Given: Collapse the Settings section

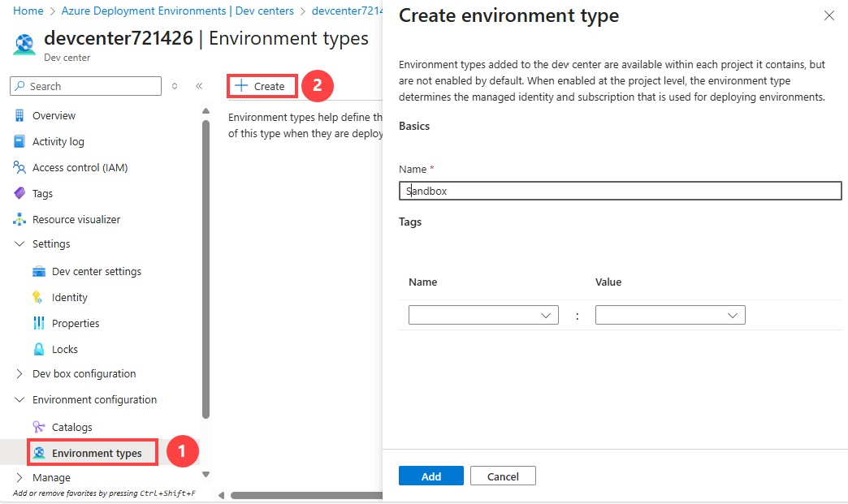Looking at the screenshot, I should 19,243.
